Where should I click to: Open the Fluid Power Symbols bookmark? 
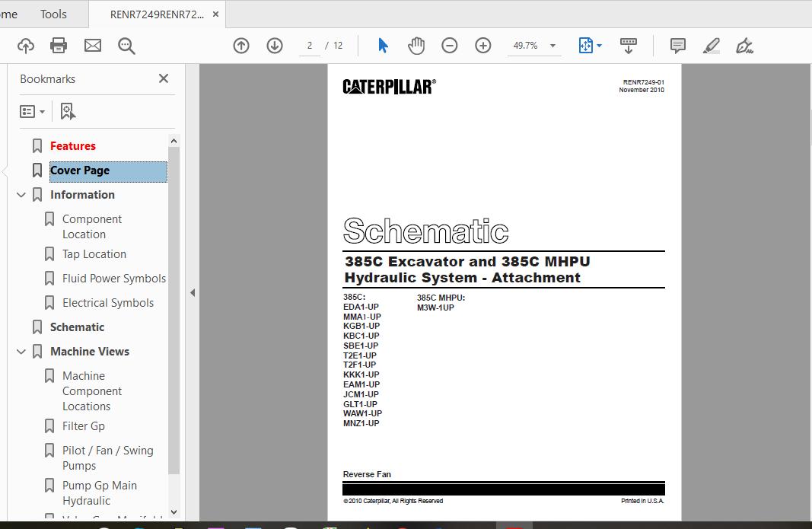click(x=114, y=279)
